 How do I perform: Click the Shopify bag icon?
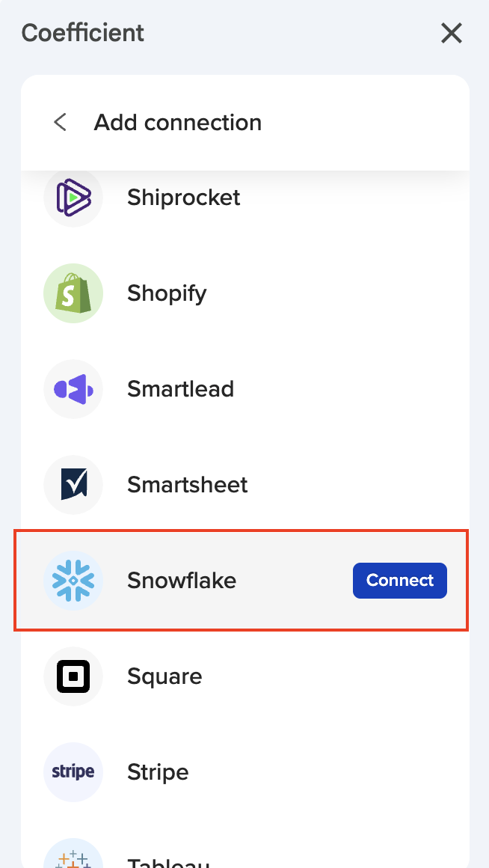73,293
